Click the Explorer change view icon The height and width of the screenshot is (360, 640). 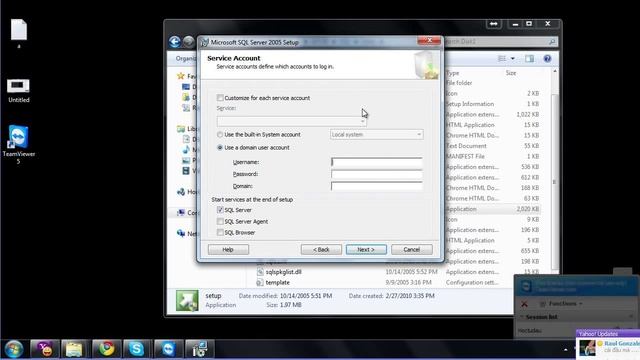click(x=502, y=59)
